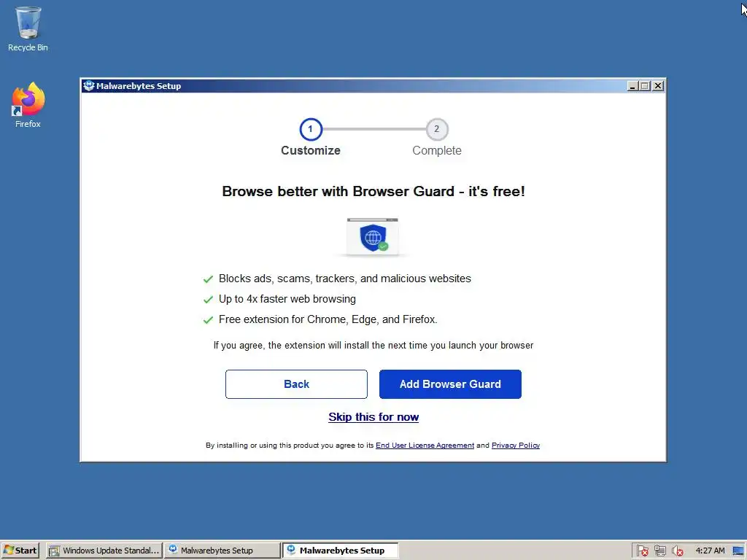Choose Skip this for now link

(373, 416)
